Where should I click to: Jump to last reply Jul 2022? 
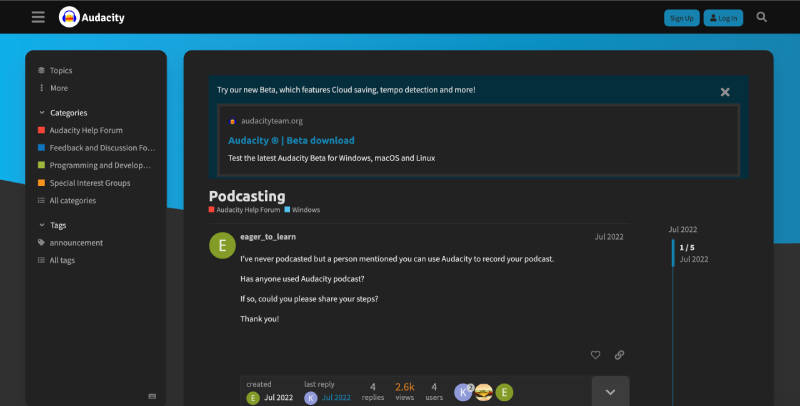336,398
